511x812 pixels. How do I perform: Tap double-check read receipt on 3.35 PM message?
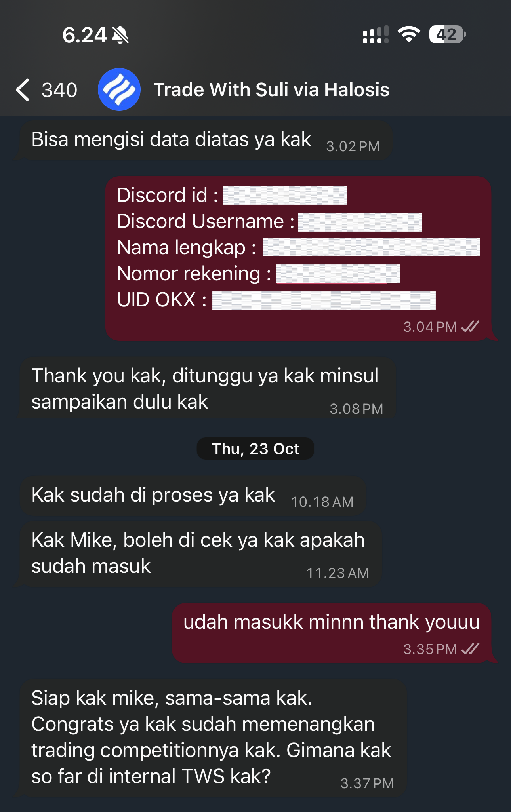point(471,649)
